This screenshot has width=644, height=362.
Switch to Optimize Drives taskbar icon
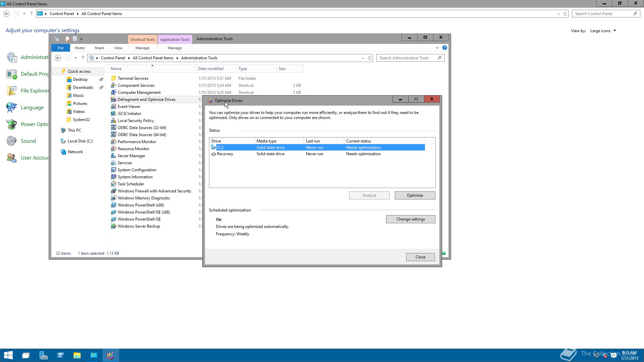pos(111,355)
